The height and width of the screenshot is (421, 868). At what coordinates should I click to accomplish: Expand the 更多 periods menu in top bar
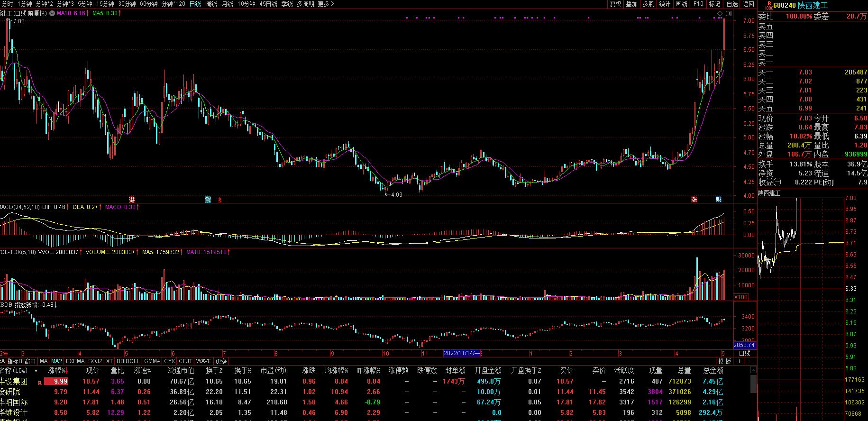(x=326, y=4)
